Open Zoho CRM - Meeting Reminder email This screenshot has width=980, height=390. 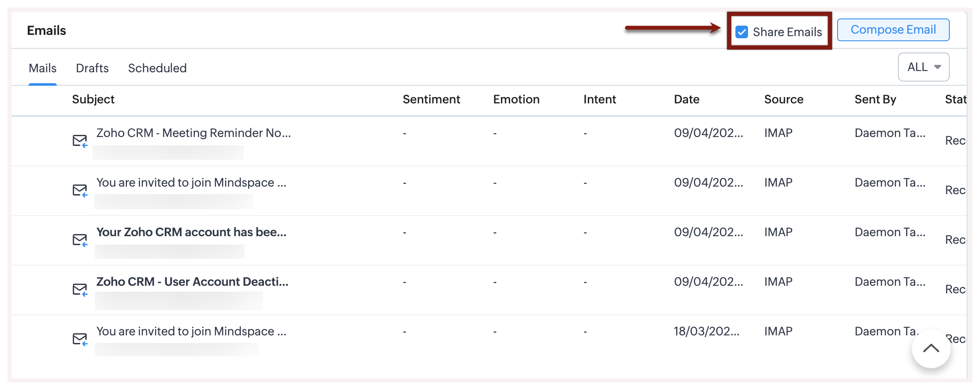[x=193, y=133]
